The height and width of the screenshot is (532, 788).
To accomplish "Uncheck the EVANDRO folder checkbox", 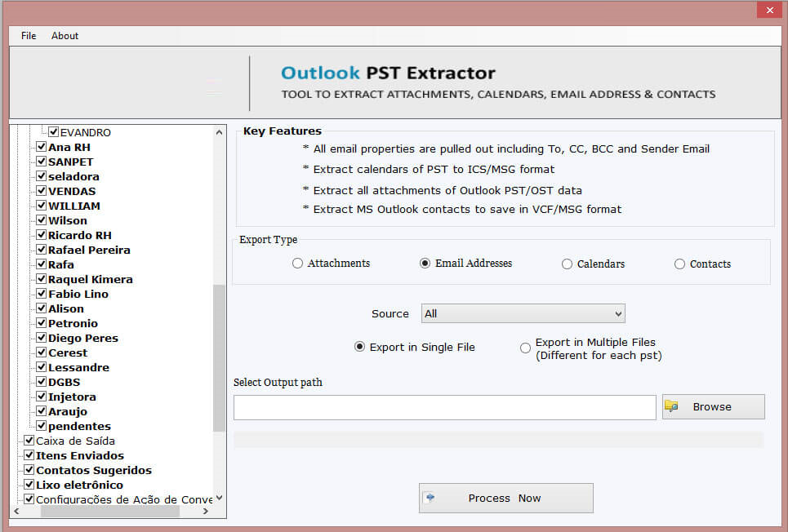I will pos(54,132).
